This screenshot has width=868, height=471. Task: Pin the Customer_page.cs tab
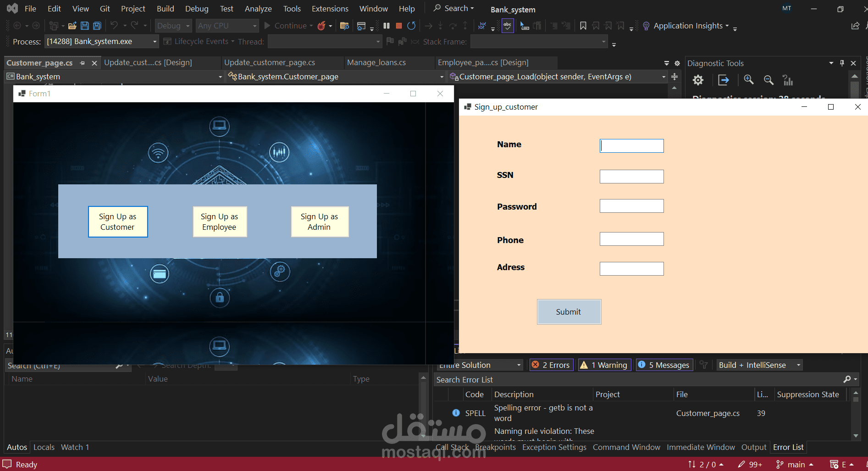(x=83, y=63)
